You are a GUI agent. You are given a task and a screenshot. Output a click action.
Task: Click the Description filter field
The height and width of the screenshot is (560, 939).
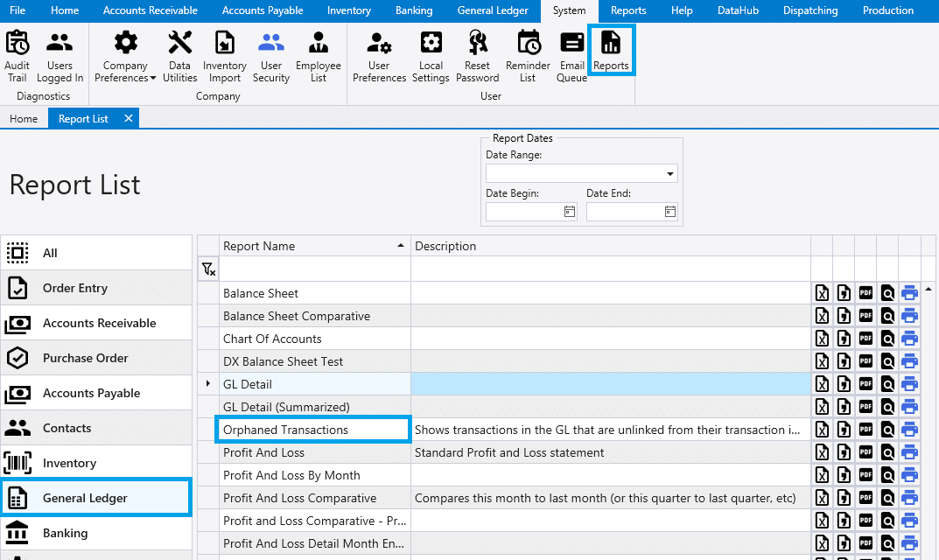coord(611,269)
